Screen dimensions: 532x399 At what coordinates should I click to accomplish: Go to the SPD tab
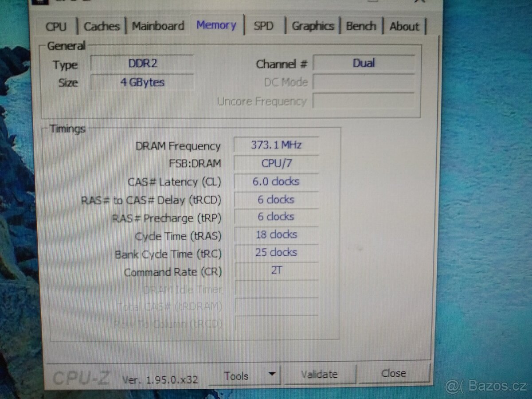263,26
